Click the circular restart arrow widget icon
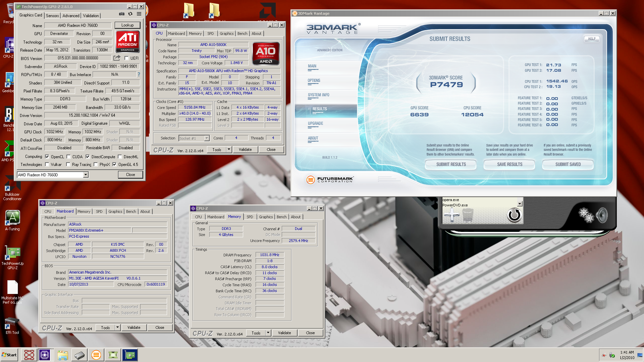 (x=514, y=215)
